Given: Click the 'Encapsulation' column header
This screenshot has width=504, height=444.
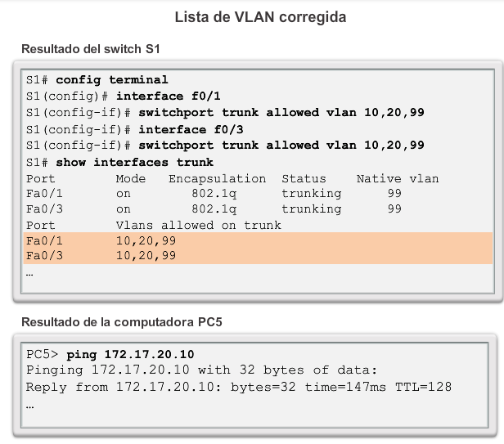Looking at the screenshot, I should (x=218, y=178).
